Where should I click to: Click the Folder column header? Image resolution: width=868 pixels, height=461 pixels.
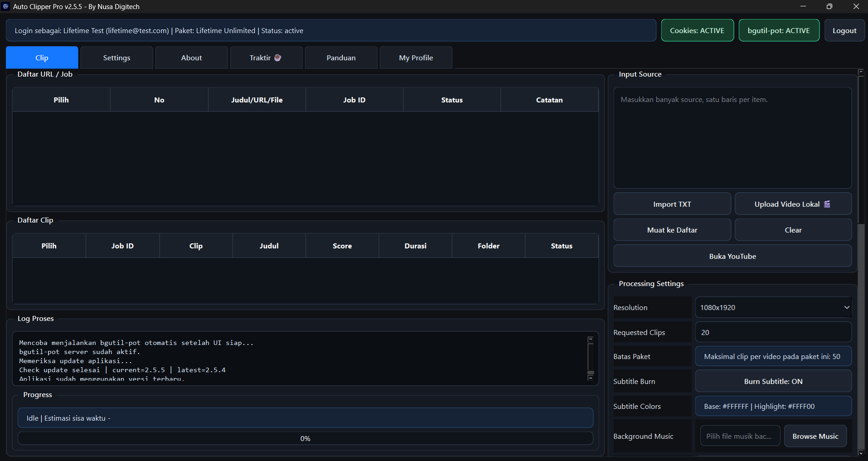[x=488, y=246]
